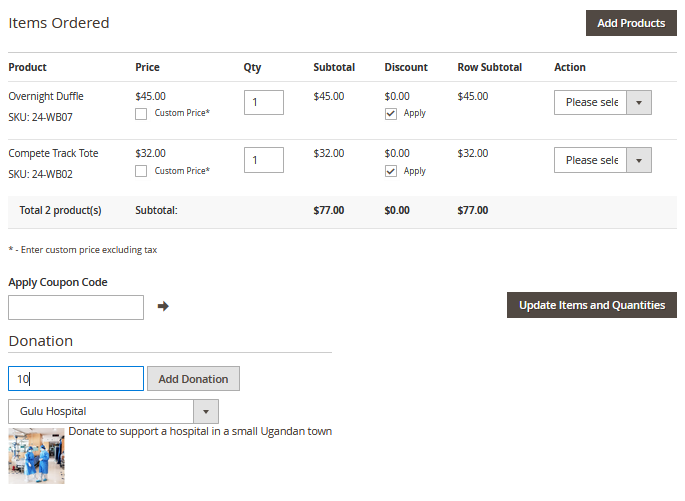The image size is (685, 501).
Task: Click the Compete Track Tote product name
Action: pos(53,153)
